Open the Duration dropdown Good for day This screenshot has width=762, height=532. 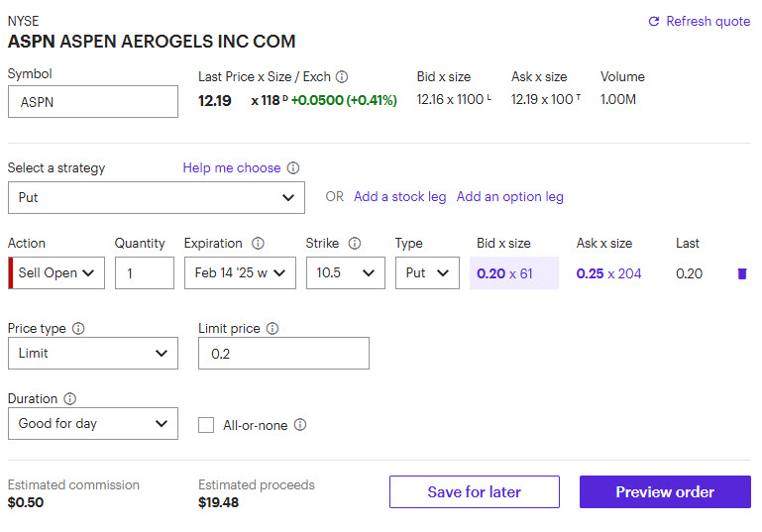coord(93,423)
